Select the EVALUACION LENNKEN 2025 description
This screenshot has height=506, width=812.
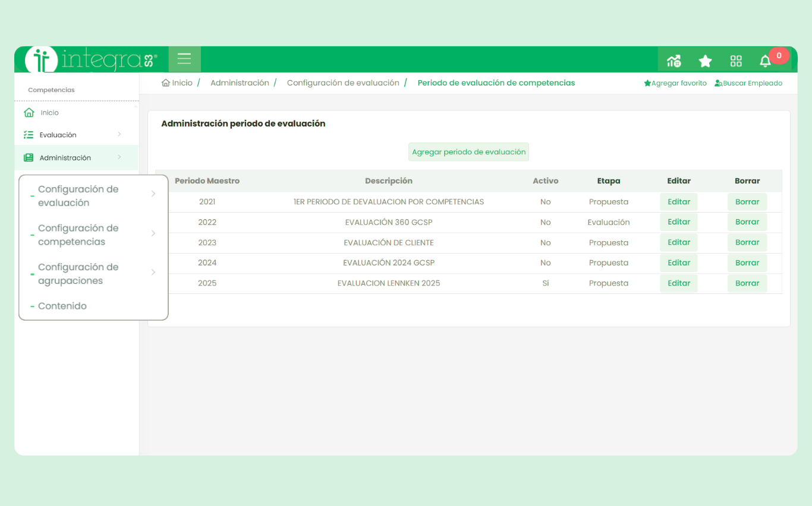(389, 283)
